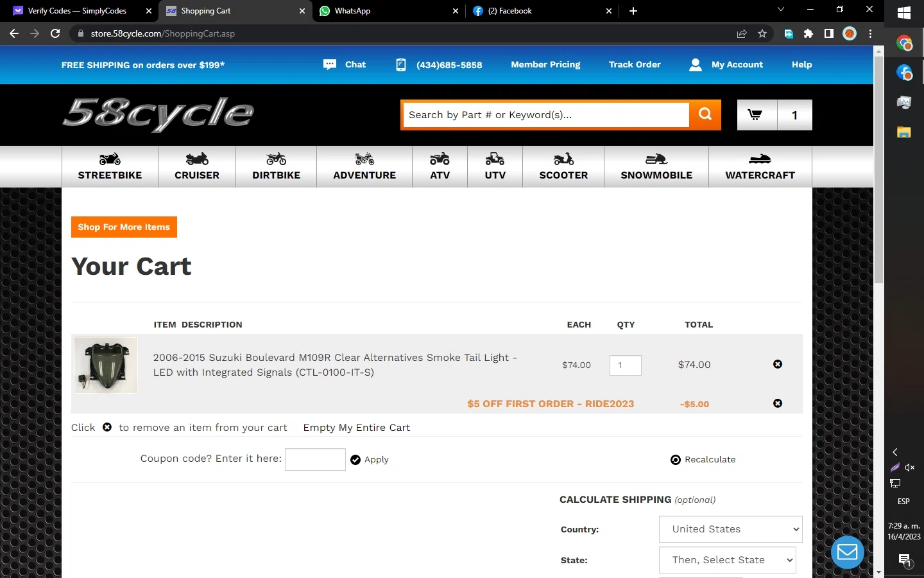Image resolution: width=924 pixels, height=578 pixels.
Task: Open the Watercraft category
Action: click(760, 167)
